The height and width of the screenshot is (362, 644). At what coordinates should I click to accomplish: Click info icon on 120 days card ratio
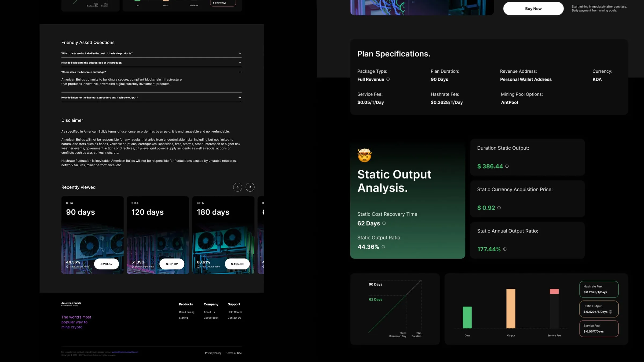(x=133, y=267)
